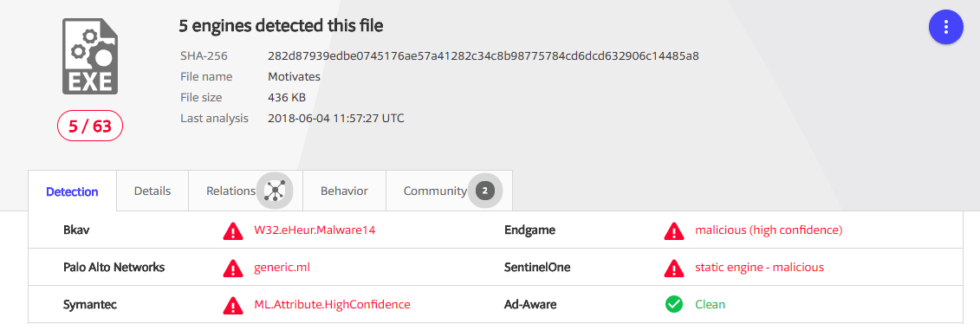Screen dimensions: 980x324
Task: Click the Palo Alto Networks warning icon
Action: (x=233, y=269)
